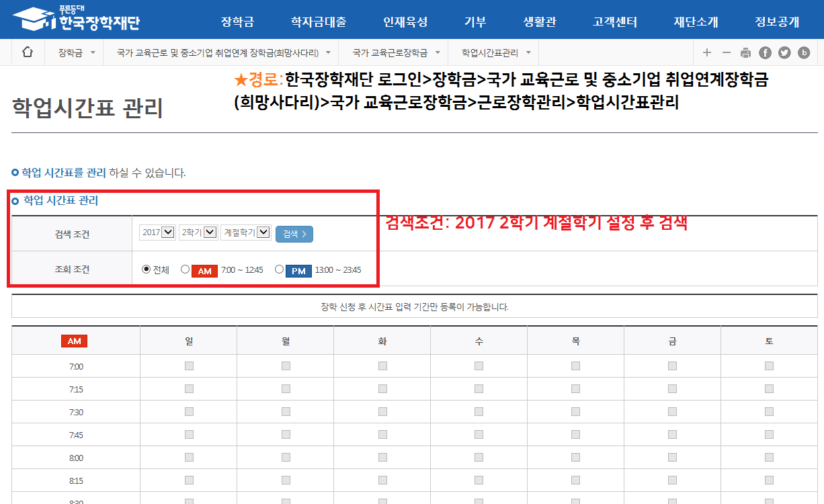This screenshot has width=824, height=504.
Task: Share page via Twitter icon
Action: [784, 53]
